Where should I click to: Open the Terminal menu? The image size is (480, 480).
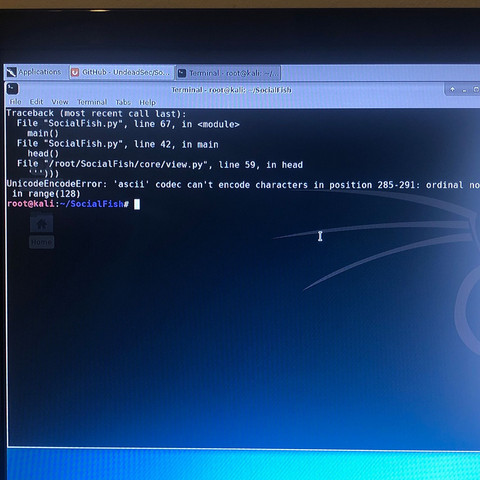(x=92, y=102)
